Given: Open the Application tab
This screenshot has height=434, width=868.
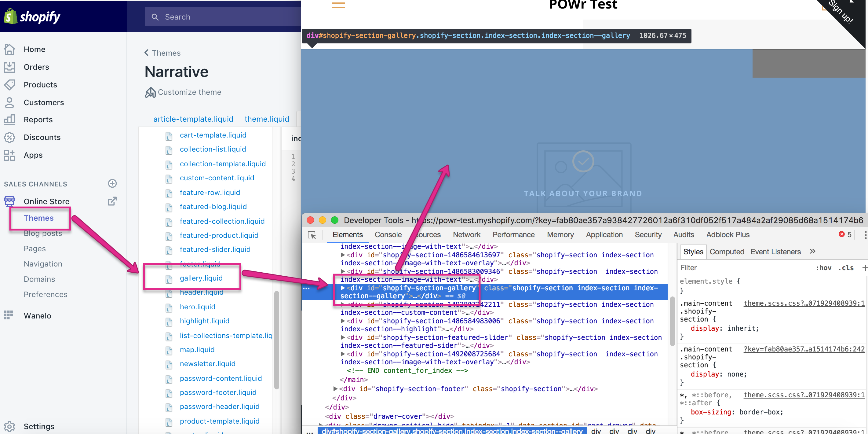Looking at the screenshot, I should click(604, 235).
